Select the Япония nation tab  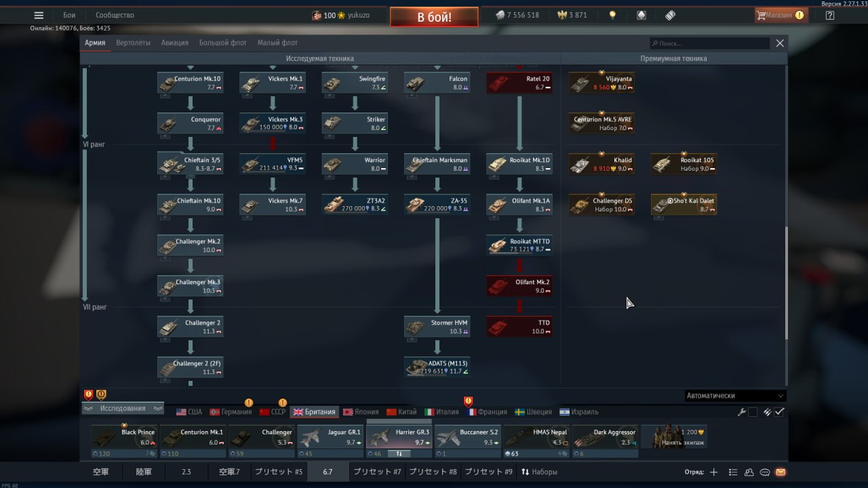361,411
